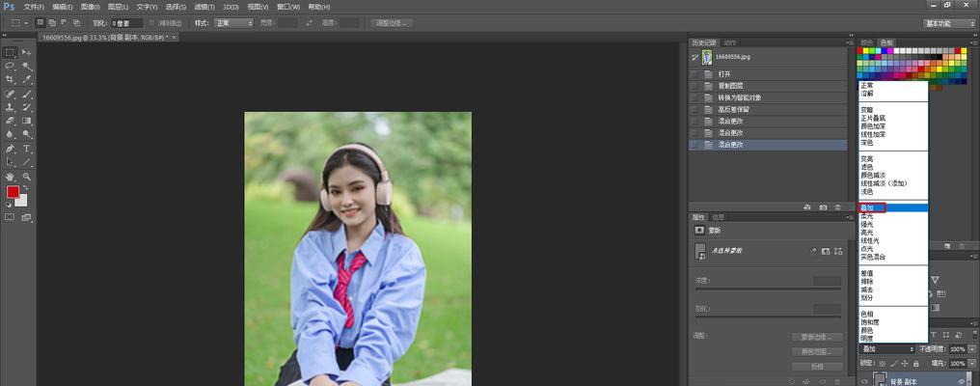
Task: Select the Lasso tool
Action: click(10, 66)
